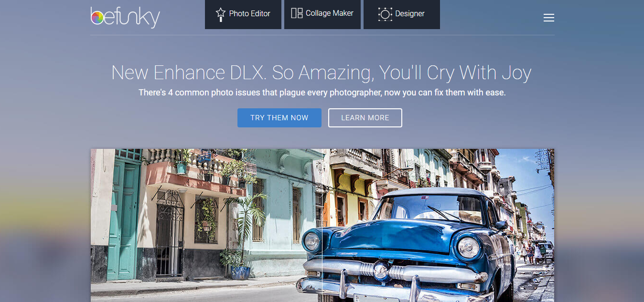Click the TRY THEM NOW button
Image resolution: width=644 pixels, height=302 pixels.
point(279,118)
